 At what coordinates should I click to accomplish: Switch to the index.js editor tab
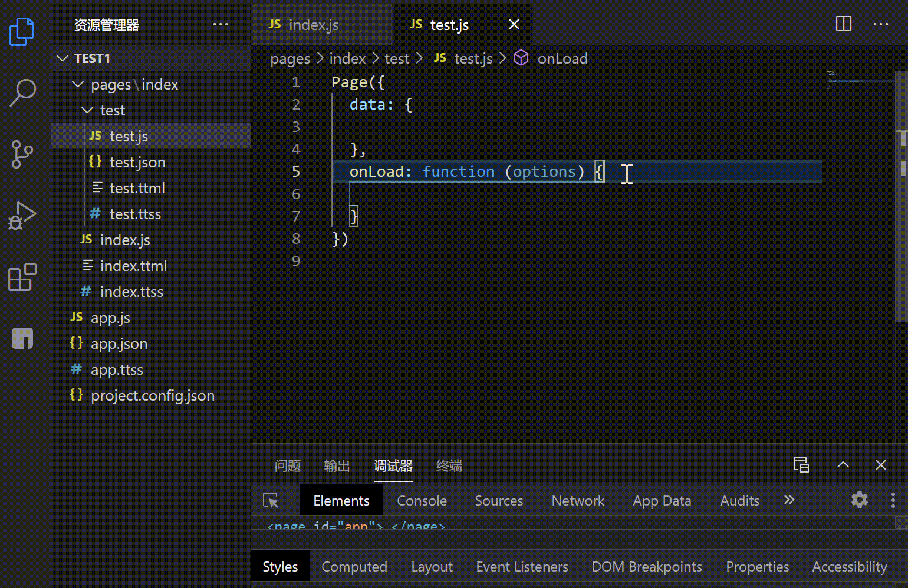tap(321, 24)
